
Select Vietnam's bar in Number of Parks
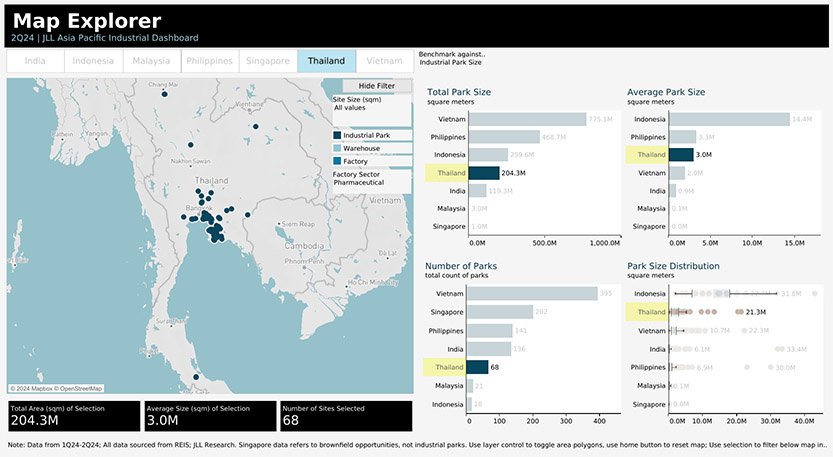click(x=532, y=294)
